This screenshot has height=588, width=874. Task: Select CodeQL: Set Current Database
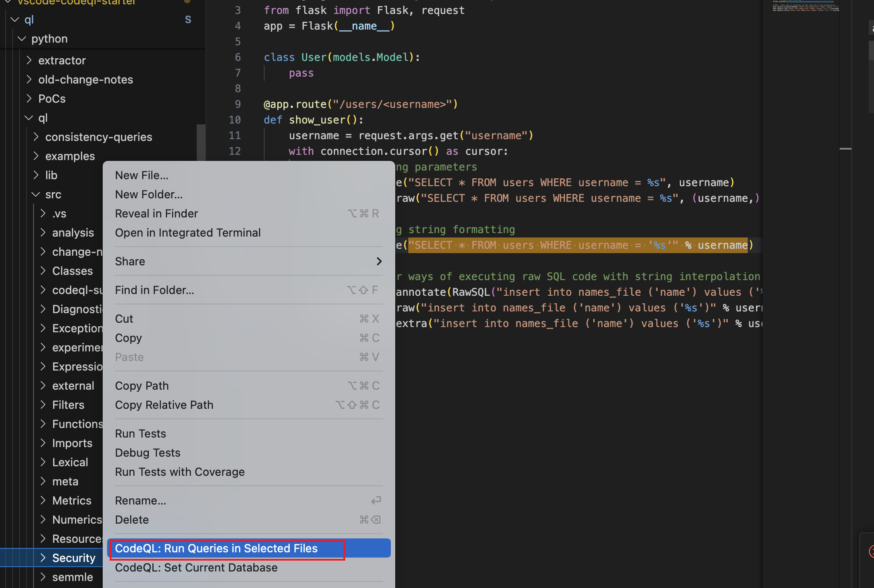(x=196, y=568)
